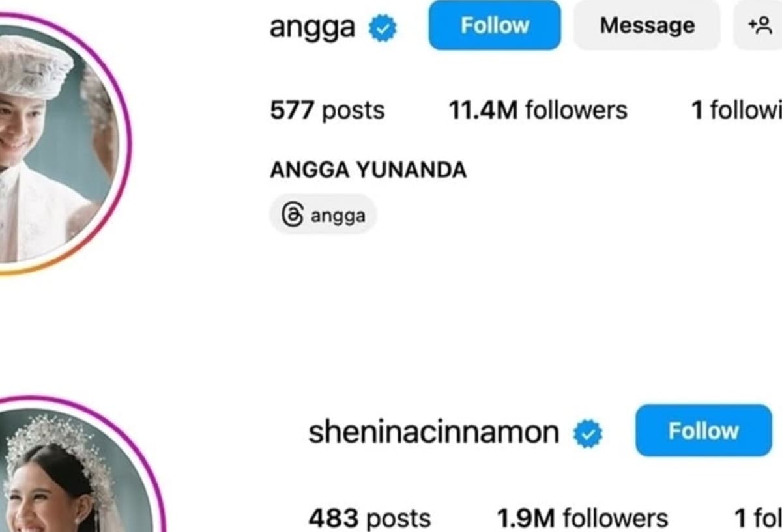Send a Message to angga
The image size is (782, 532).
pos(647,25)
